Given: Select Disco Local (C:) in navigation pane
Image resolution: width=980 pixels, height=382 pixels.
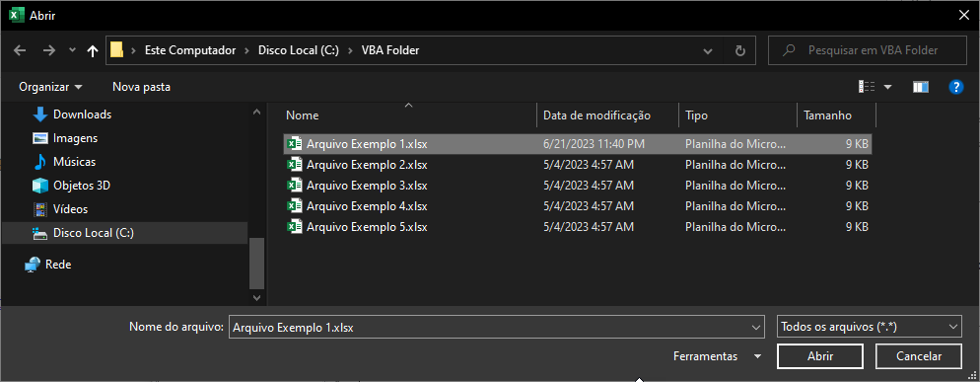Looking at the screenshot, I should [x=125, y=233].
